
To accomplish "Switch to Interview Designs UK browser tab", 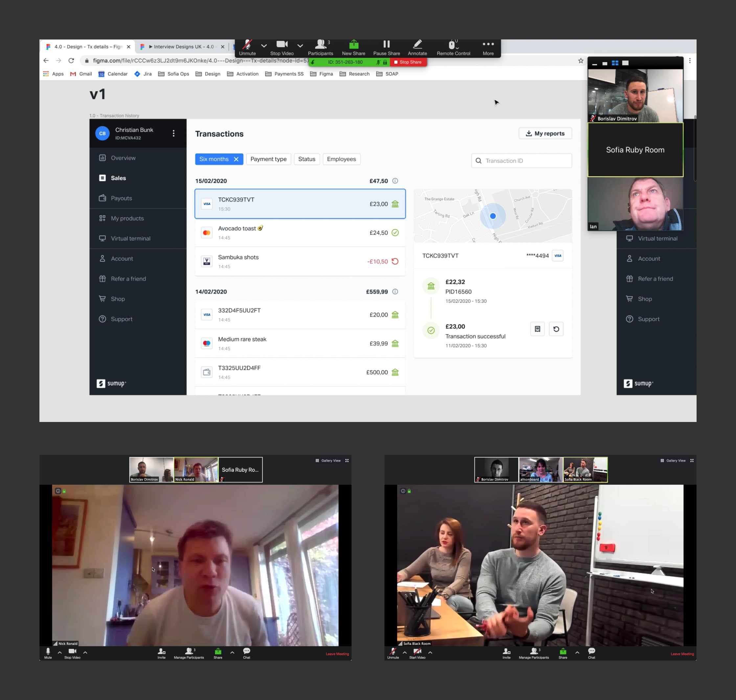I will point(181,47).
